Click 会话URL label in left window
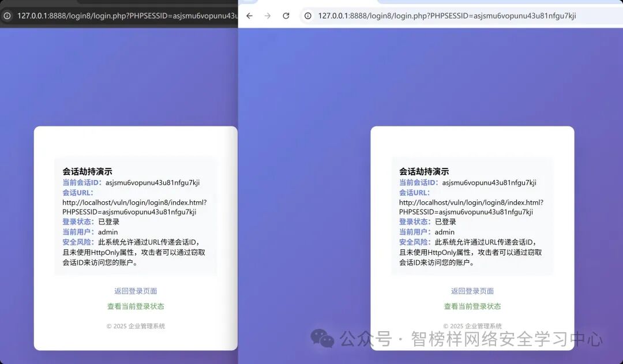This screenshot has width=623, height=364. (x=77, y=193)
